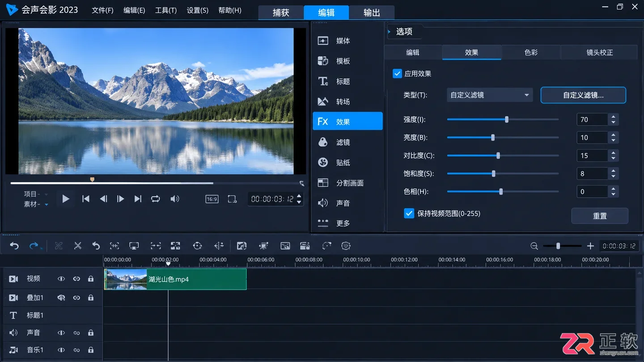644x362 pixels.
Task: Click the undo arrow in timeline toolbar
Action: coord(14,246)
